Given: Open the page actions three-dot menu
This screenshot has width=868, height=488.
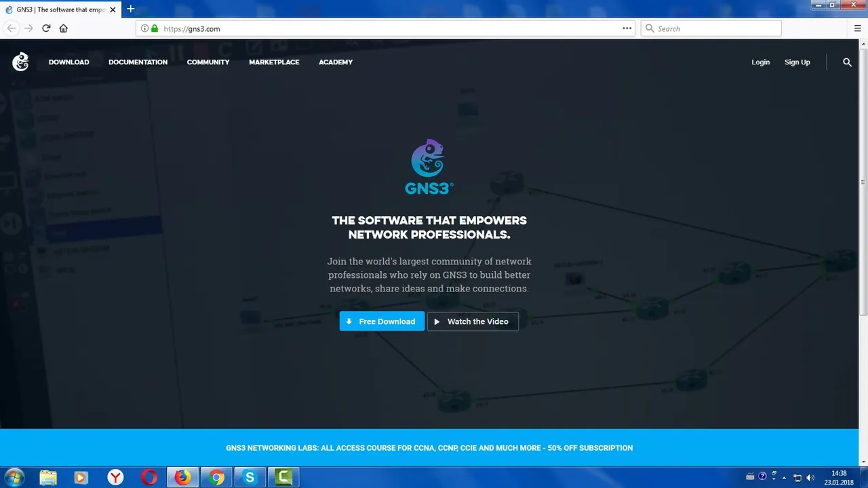Looking at the screenshot, I should click(x=627, y=28).
